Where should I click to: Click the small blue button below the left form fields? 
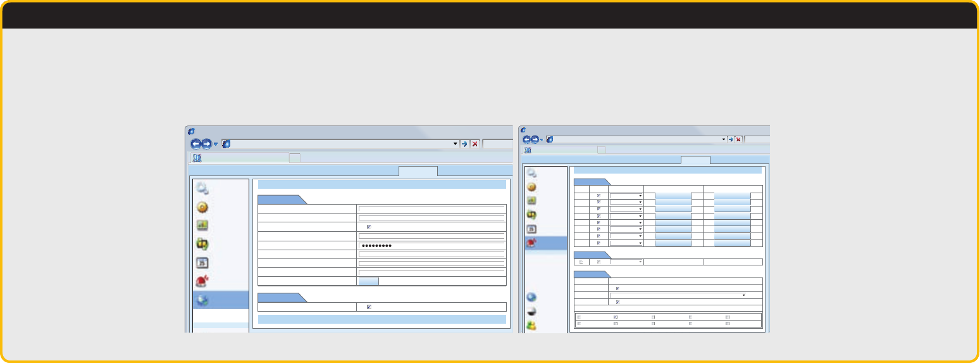pos(369,281)
